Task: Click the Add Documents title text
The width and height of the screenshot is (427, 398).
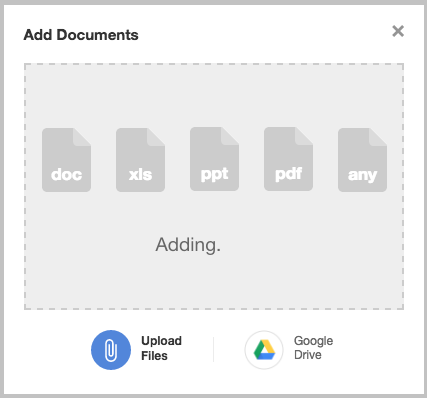Action: (x=81, y=35)
